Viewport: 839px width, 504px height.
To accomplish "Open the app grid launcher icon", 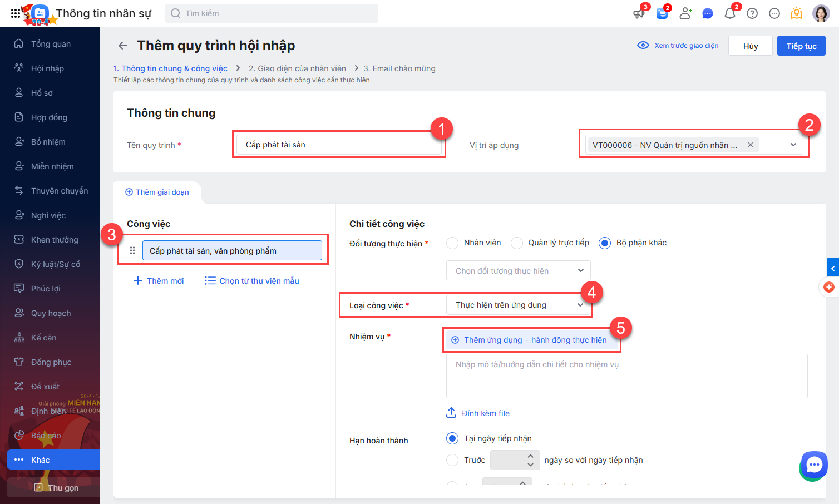I will tap(16, 13).
